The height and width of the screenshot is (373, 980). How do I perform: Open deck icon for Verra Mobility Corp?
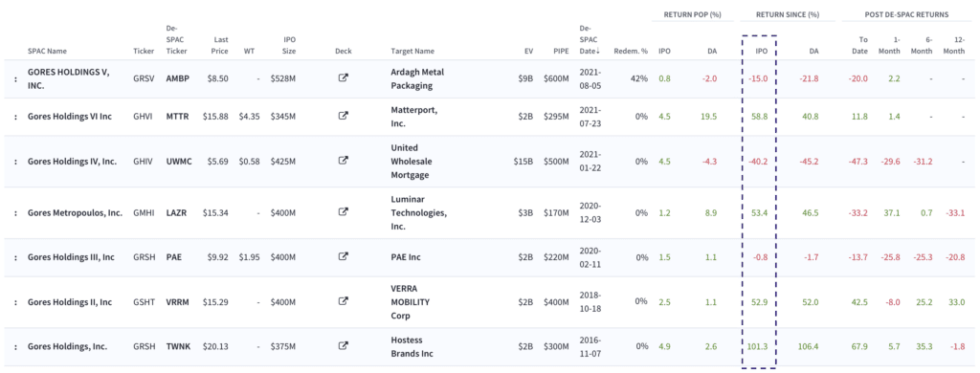[343, 300]
